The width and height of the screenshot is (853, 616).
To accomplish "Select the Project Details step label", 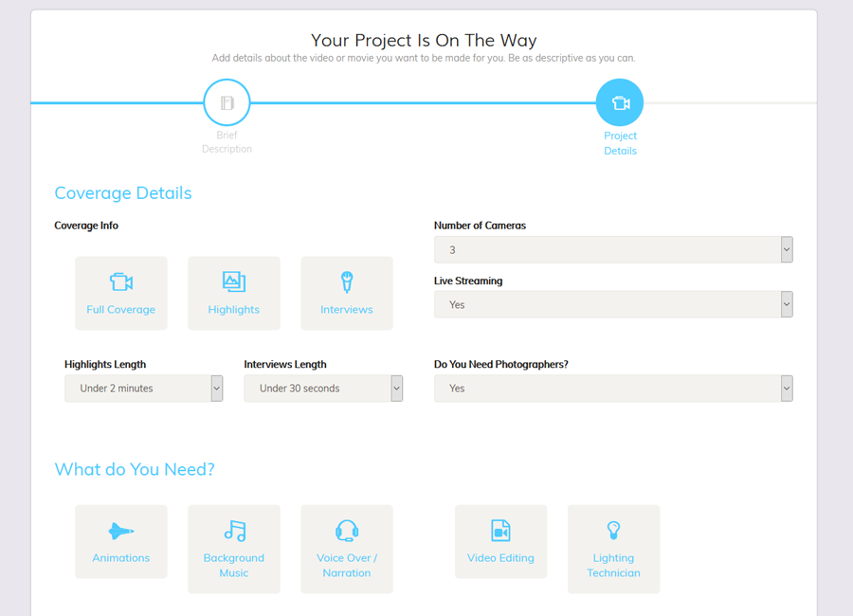I will (620, 143).
